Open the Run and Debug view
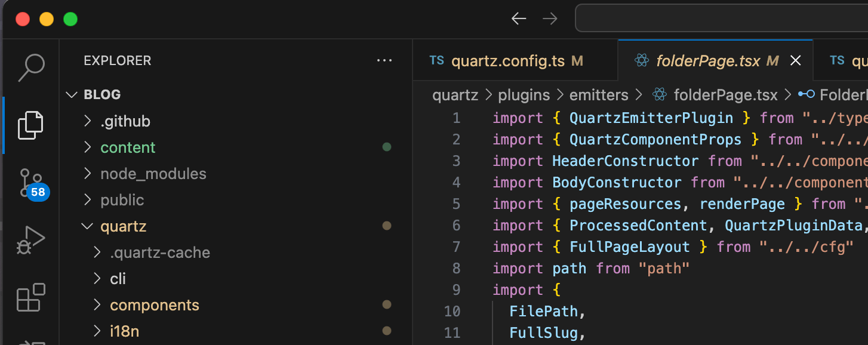This screenshot has height=345, width=868. (31, 240)
